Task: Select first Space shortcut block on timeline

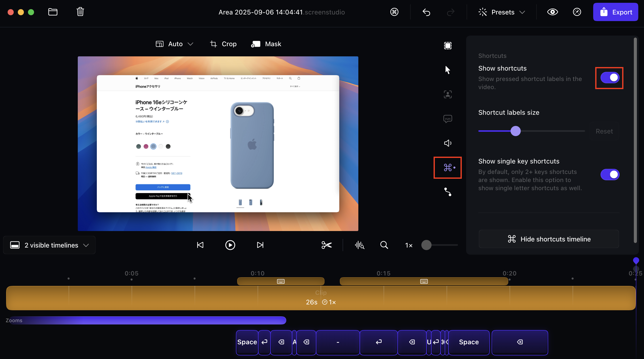Action: click(x=247, y=342)
